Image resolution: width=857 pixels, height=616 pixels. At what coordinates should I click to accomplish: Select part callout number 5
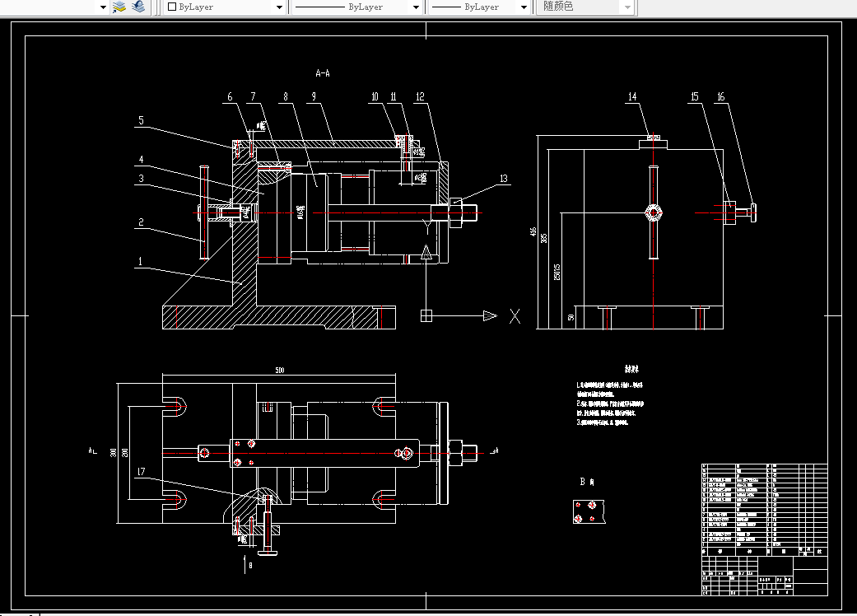coord(141,120)
